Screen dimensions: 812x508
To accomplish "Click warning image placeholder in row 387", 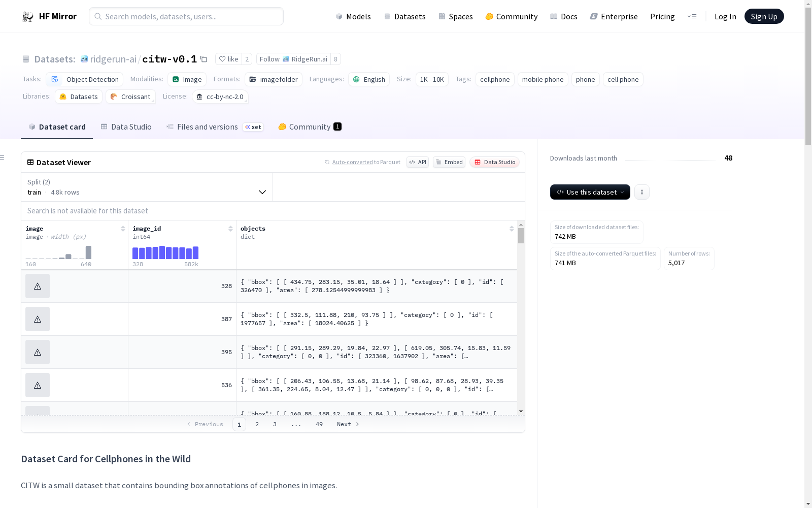I will coord(38,319).
